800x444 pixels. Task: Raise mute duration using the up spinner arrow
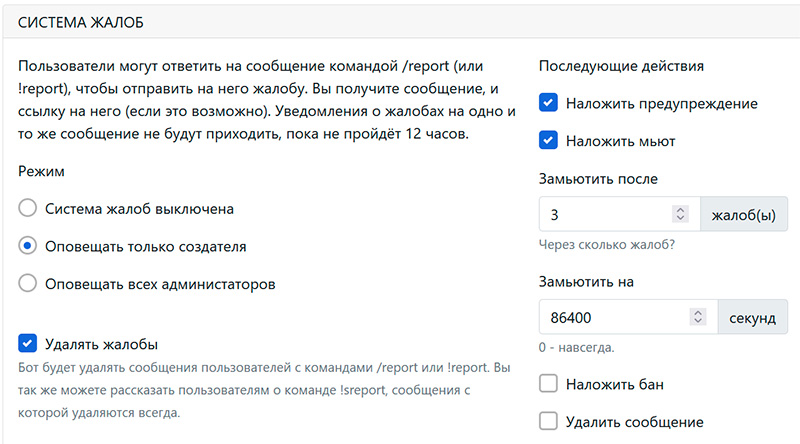(x=699, y=312)
